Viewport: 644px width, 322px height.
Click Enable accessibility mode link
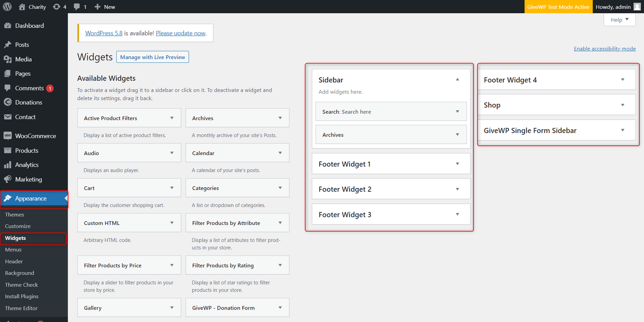pos(605,49)
